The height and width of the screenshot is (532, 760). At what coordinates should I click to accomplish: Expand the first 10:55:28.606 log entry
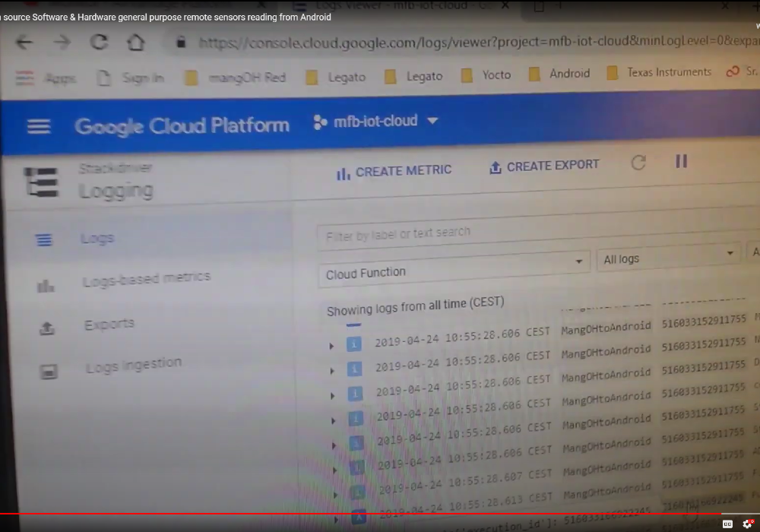point(331,347)
